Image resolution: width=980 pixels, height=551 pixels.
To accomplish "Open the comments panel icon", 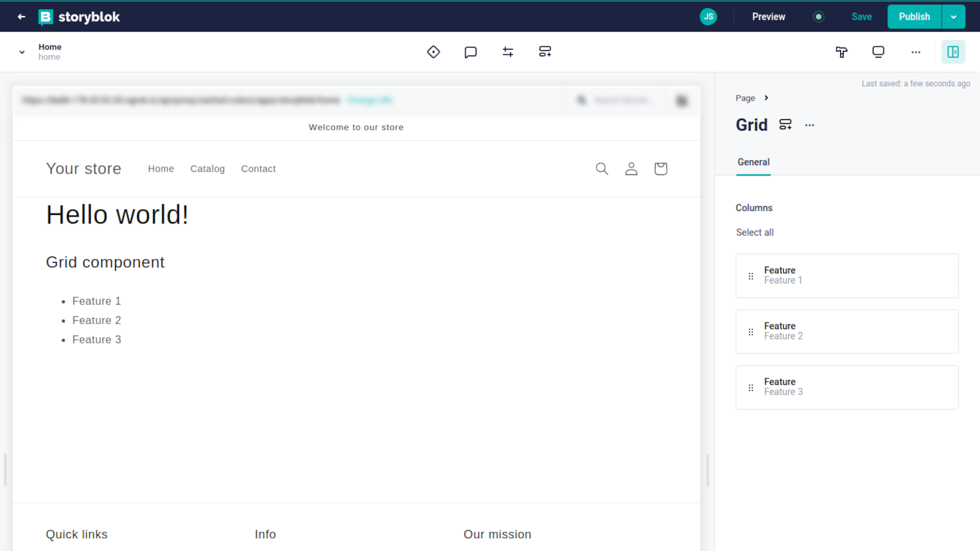I will coord(470,51).
